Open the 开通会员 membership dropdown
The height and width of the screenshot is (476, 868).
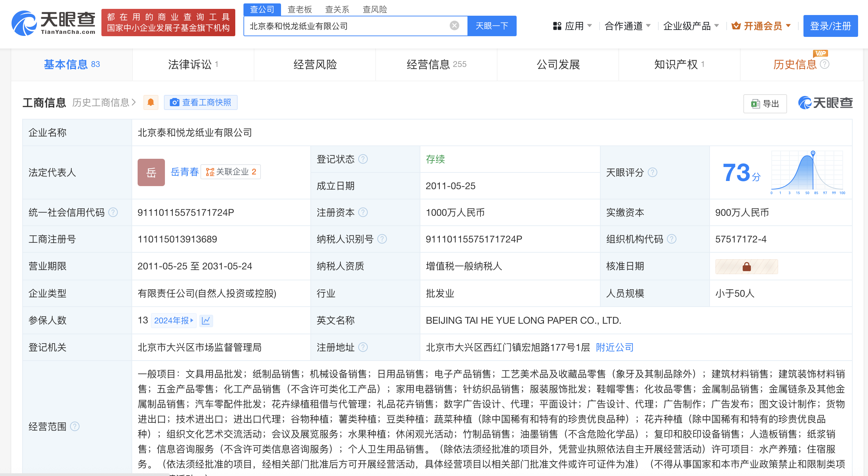761,26
